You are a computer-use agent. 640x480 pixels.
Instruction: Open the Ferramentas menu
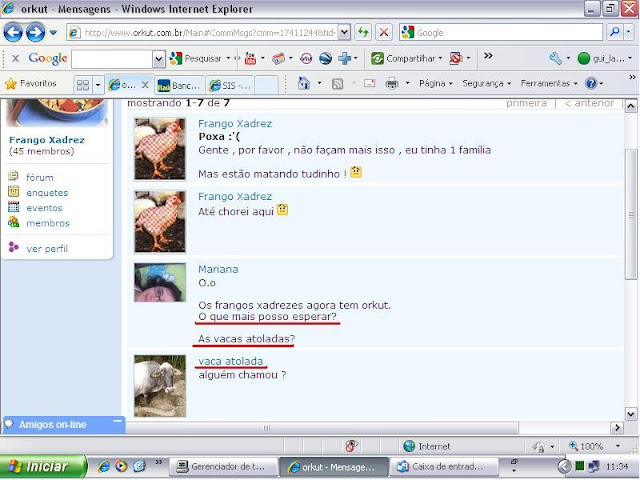point(549,83)
